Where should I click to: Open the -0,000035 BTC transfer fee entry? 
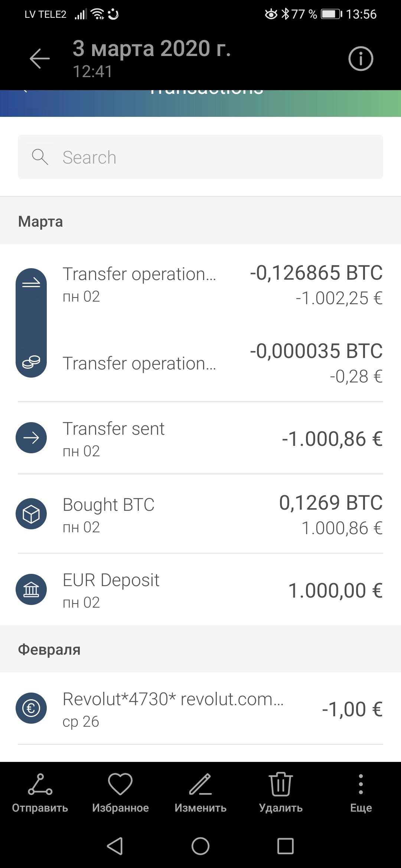[200, 363]
